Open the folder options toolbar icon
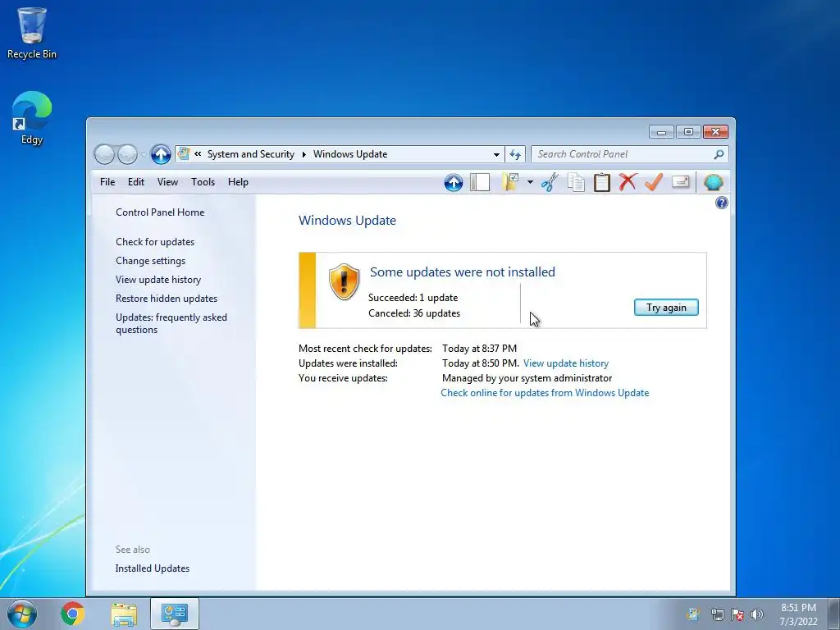840x630 pixels. tap(510, 182)
